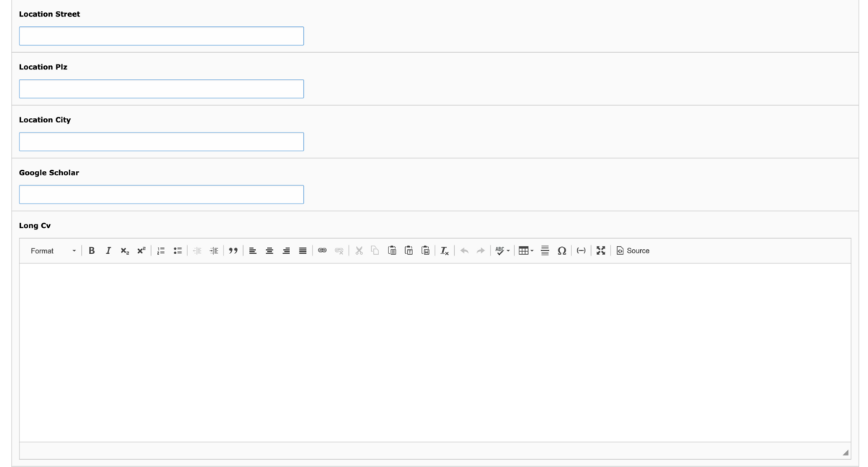Switch editor to Source view
This screenshot has height=467, width=868.
click(x=633, y=251)
